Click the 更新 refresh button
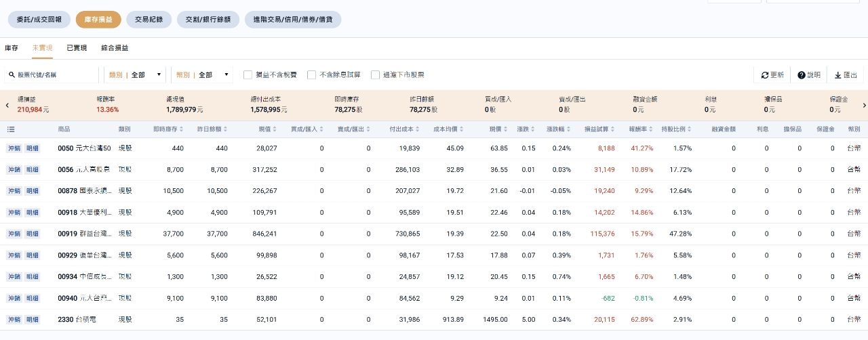Screen dimensions: 868x340 (772, 75)
